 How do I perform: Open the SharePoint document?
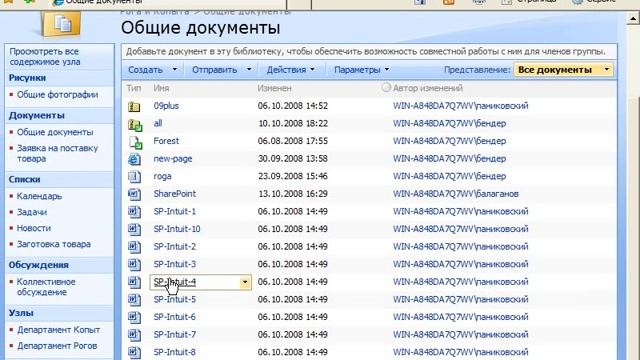click(x=175, y=194)
